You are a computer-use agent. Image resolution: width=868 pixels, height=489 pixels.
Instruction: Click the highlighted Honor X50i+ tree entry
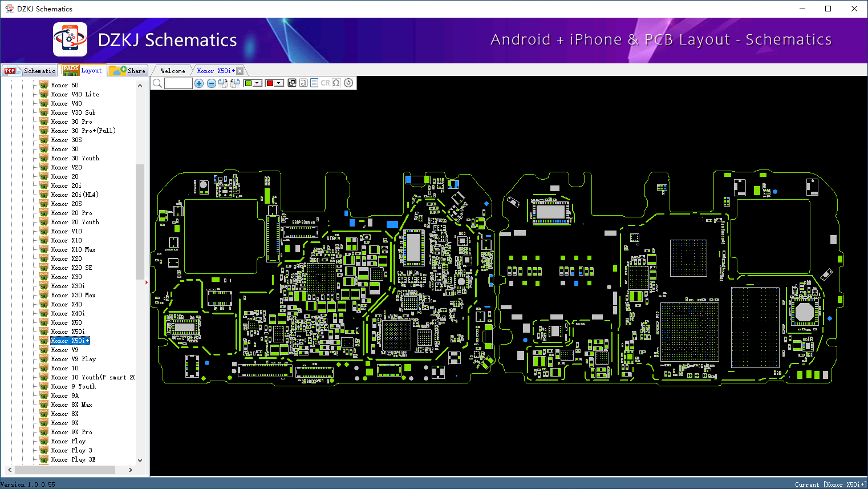pos(70,341)
